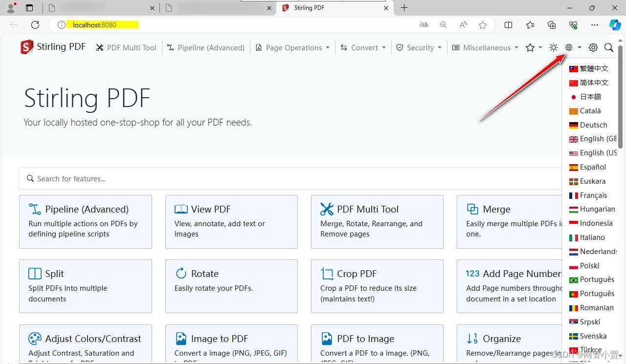Image resolution: width=626 pixels, height=364 pixels.
Task: Expand the Miscellaneous dropdown menu
Action: pyautogui.click(x=485, y=47)
